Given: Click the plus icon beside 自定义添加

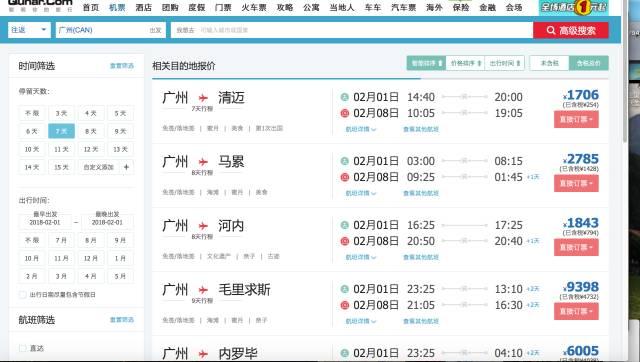Looking at the screenshot, I should (127, 167).
